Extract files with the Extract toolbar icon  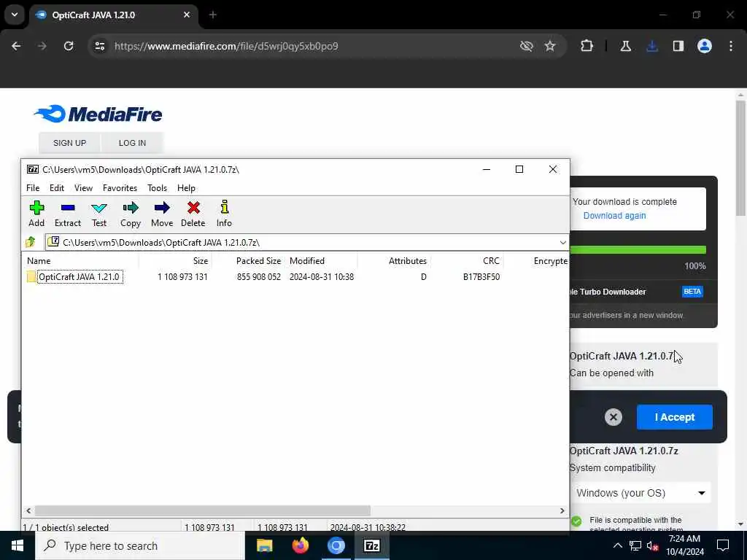click(68, 214)
